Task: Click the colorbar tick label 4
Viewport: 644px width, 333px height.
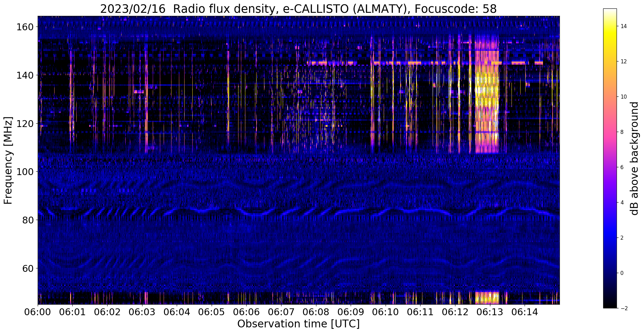Action: click(622, 203)
